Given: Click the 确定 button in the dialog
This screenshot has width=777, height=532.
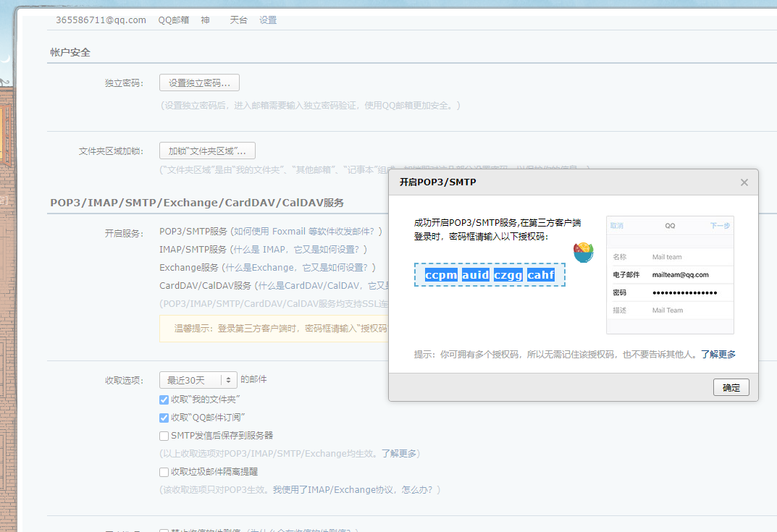Looking at the screenshot, I should point(731,387).
